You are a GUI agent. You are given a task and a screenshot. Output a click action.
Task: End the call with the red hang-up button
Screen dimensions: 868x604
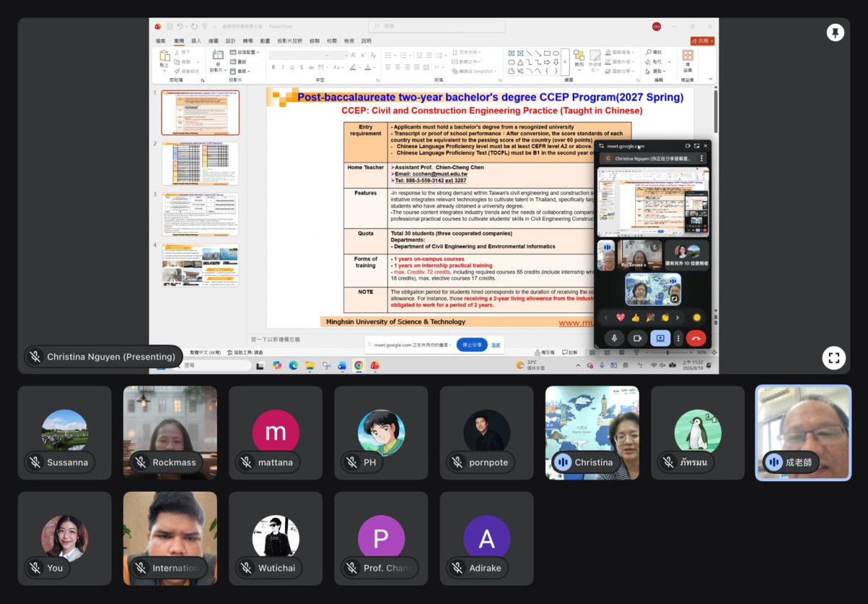tap(696, 338)
